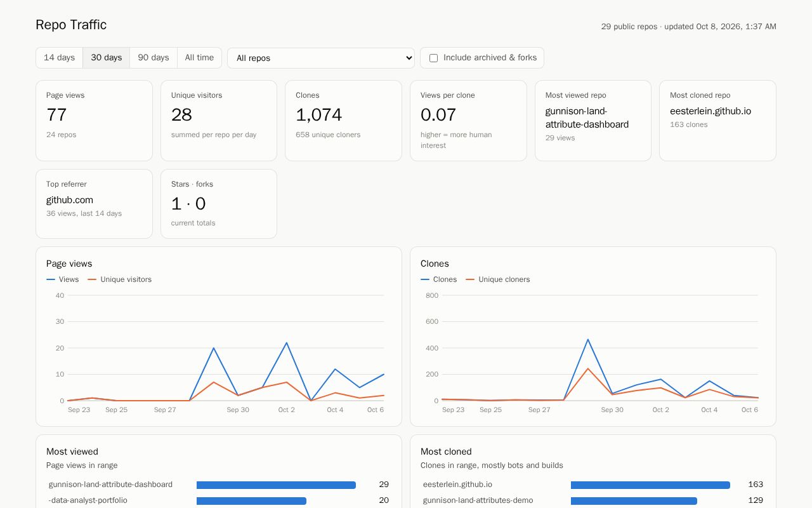Click the Page views chart title

pyautogui.click(x=69, y=264)
